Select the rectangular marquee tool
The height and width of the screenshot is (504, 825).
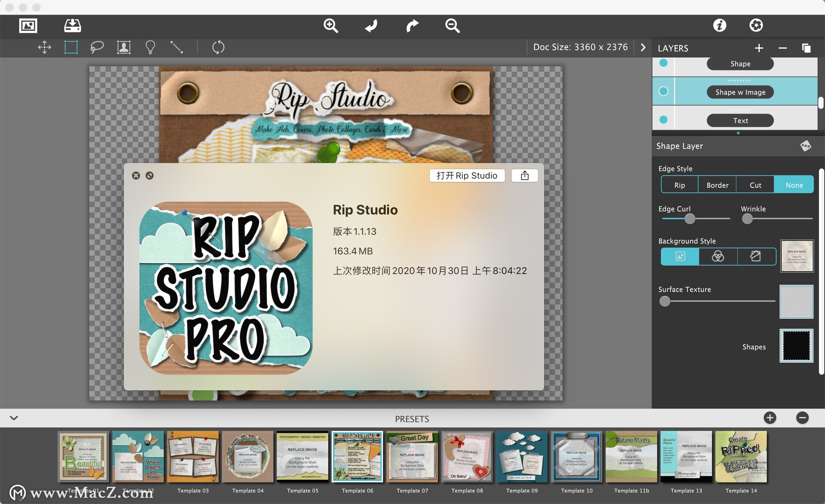click(71, 47)
